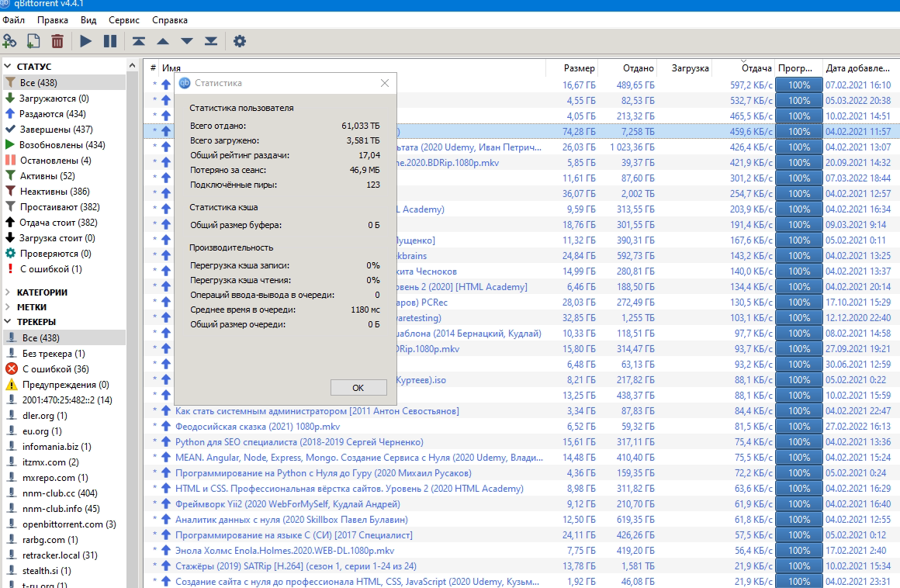Click the move down in queue icon
Viewport: 900px width, 588px height.
186,41
